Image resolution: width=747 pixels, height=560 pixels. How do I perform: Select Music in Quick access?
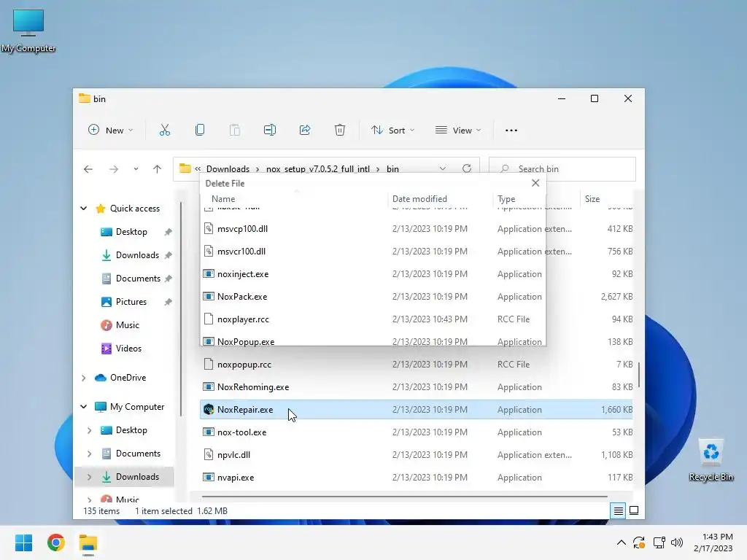[x=127, y=325]
